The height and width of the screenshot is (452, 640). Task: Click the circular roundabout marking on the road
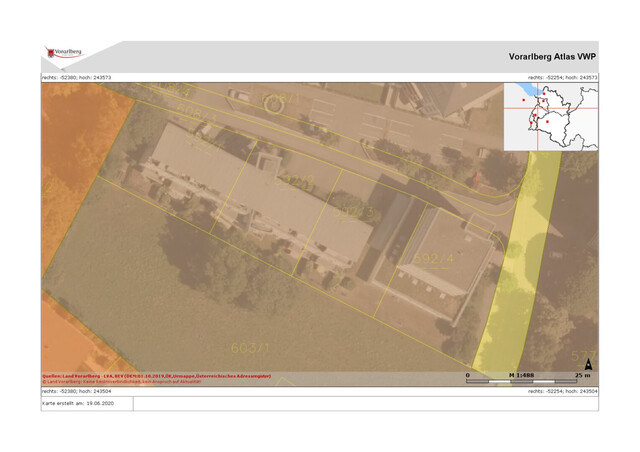coord(272,102)
